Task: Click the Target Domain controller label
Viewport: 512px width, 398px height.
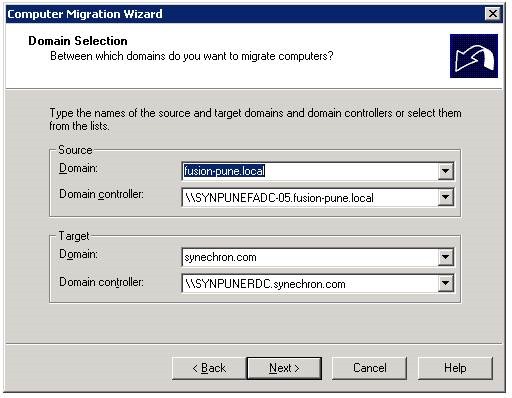Action: [101, 282]
